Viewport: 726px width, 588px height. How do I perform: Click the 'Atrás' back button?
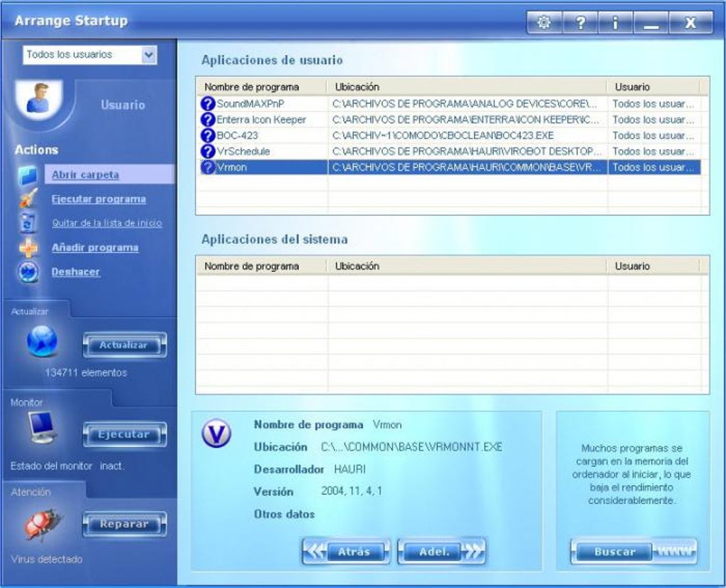point(346,552)
